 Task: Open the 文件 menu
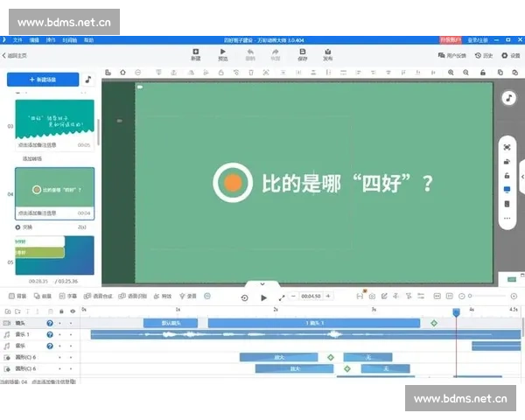click(17, 40)
